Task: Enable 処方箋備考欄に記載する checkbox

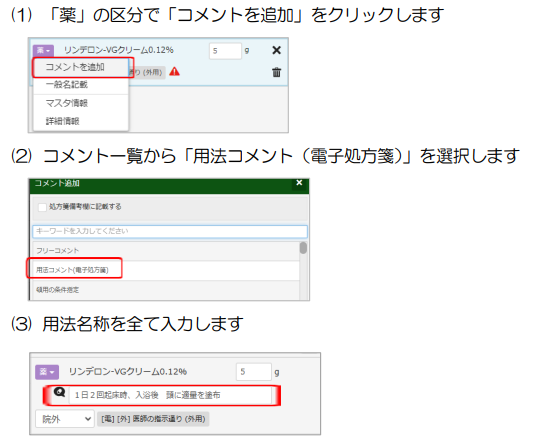Action: click(42, 207)
